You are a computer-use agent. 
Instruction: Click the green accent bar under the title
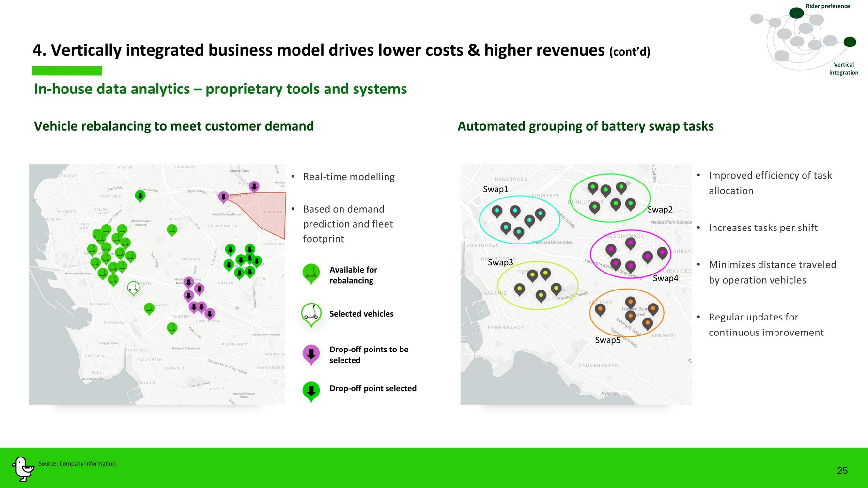coord(67,71)
